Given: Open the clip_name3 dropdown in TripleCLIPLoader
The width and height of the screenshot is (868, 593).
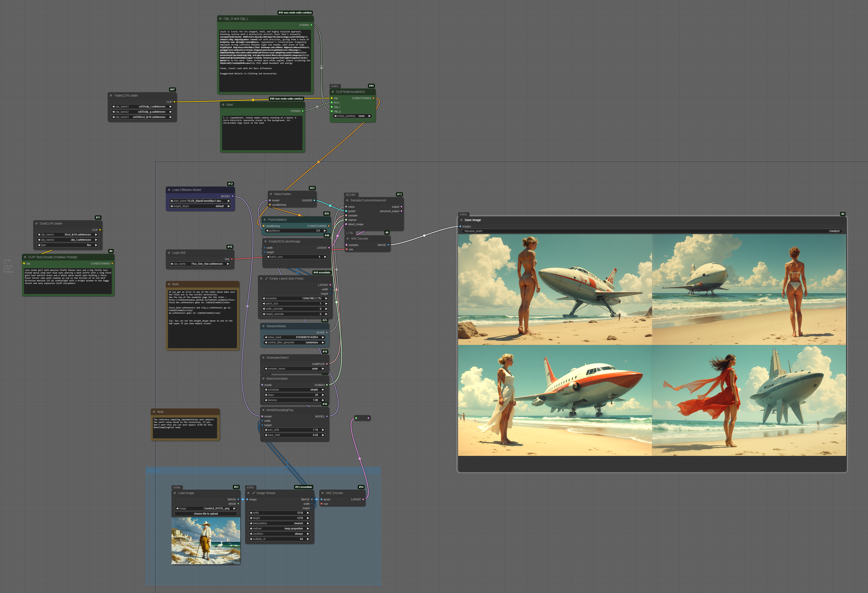Looking at the screenshot, I should click(x=142, y=117).
